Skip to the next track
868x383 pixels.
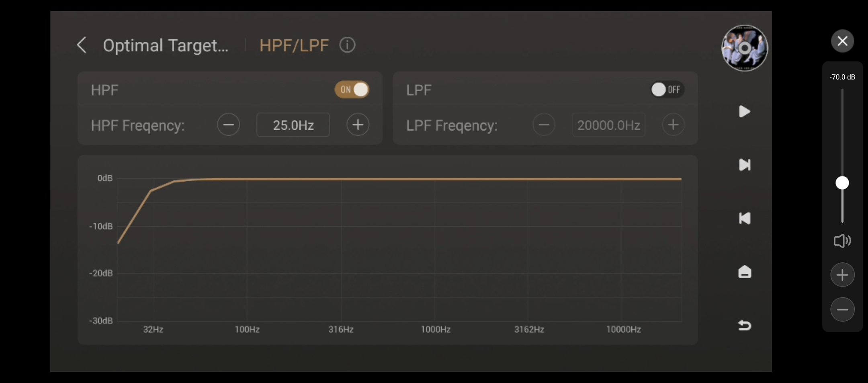[745, 165]
